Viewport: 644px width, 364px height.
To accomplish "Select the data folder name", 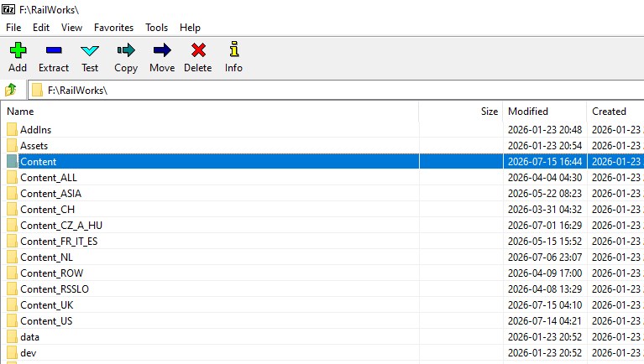I will (30, 337).
